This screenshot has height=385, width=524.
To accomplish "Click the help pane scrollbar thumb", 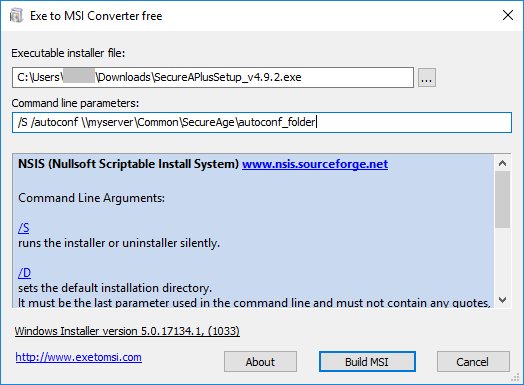I will 502,200.
